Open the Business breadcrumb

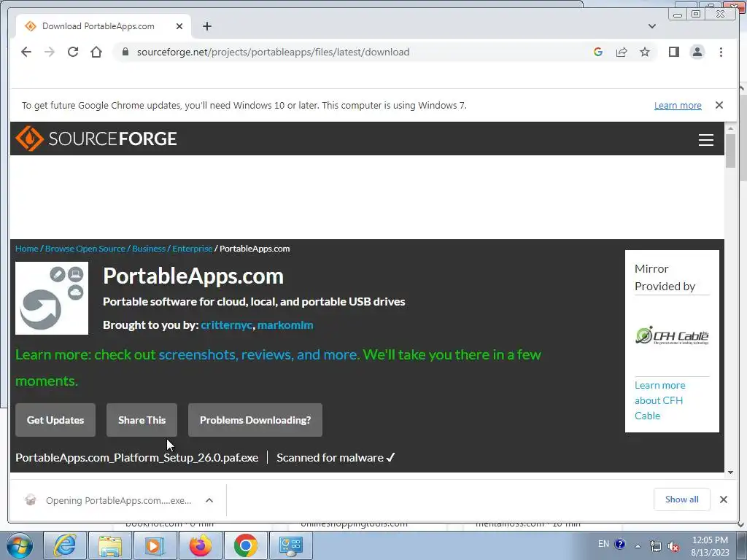click(x=149, y=249)
